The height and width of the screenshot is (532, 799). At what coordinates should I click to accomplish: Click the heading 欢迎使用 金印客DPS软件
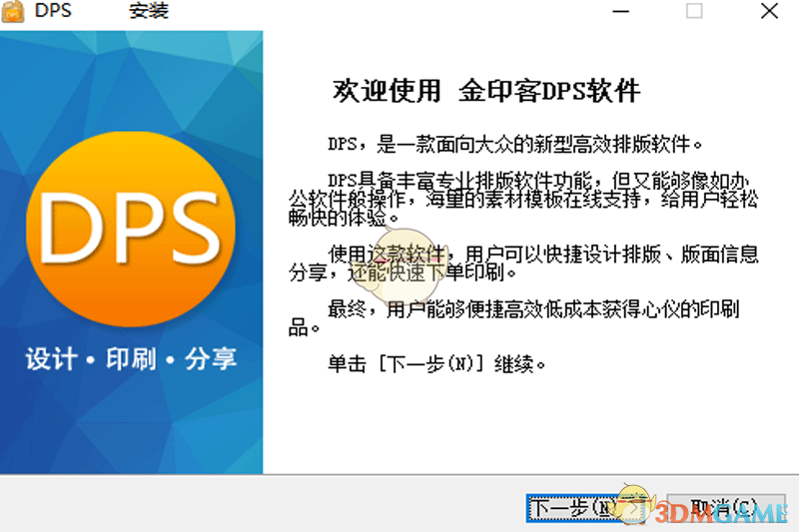click(x=486, y=92)
